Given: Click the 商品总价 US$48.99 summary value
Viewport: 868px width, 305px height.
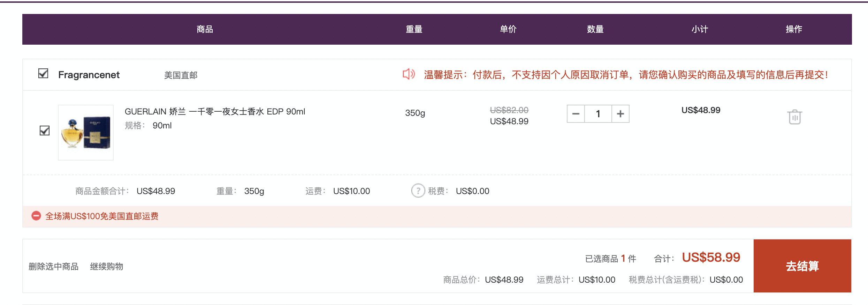Looking at the screenshot, I should (x=504, y=280).
